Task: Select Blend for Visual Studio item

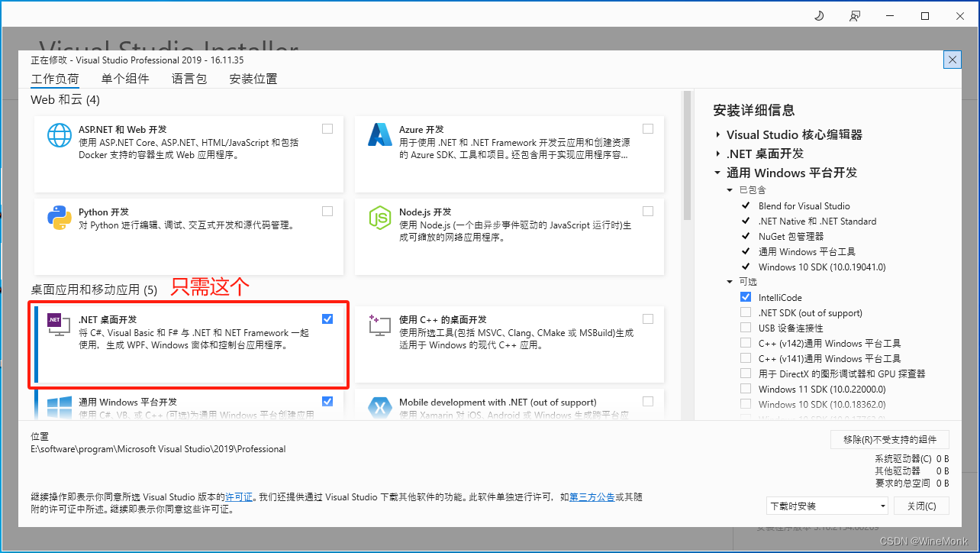Action: click(804, 205)
